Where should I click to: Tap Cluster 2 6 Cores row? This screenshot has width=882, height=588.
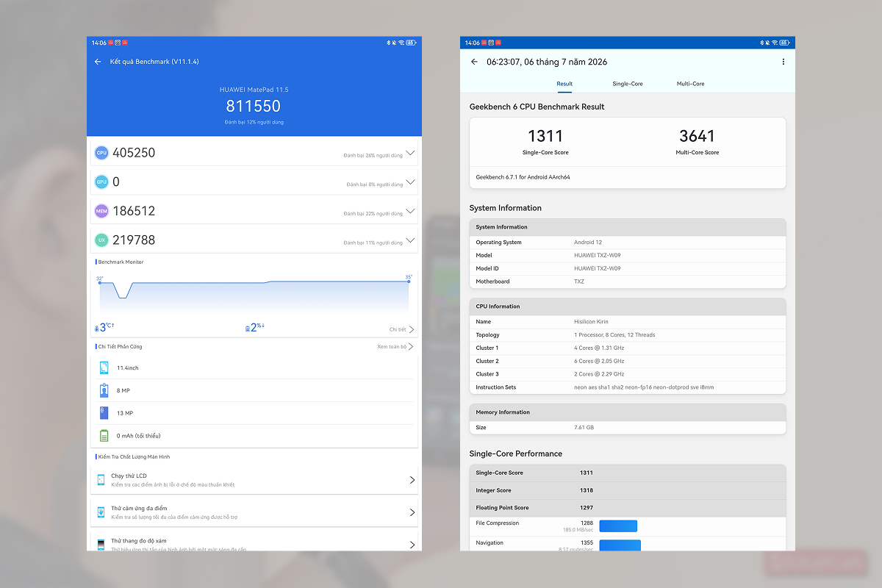click(x=628, y=361)
